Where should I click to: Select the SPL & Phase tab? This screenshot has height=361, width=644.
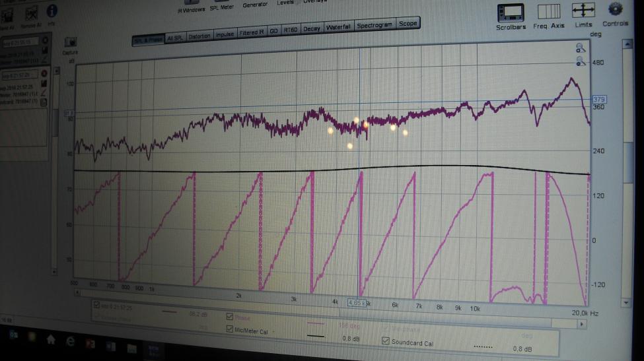pos(148,40)
